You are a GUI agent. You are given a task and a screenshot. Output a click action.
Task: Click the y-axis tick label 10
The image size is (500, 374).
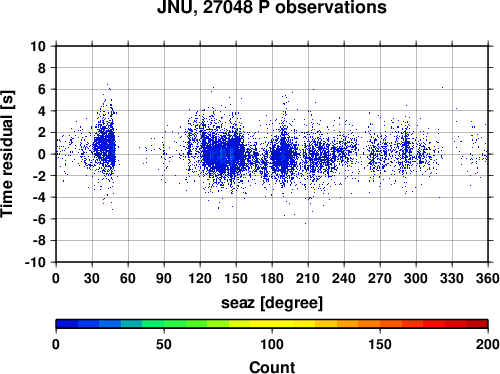click(38, 46)
